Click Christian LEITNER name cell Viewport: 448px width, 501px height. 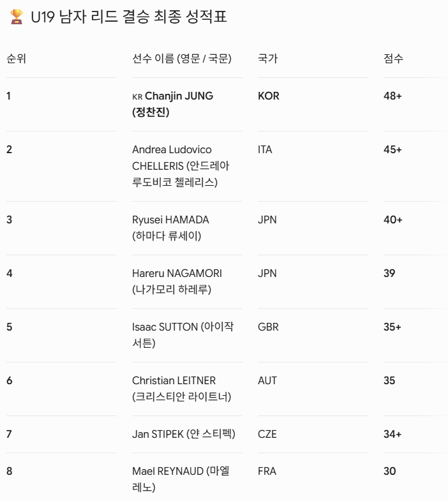181,389
